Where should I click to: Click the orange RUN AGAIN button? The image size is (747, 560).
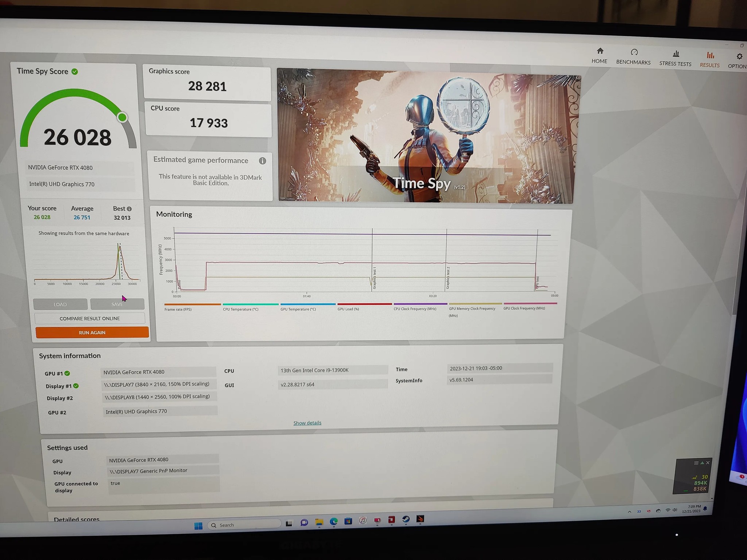[x=92, y=332]
